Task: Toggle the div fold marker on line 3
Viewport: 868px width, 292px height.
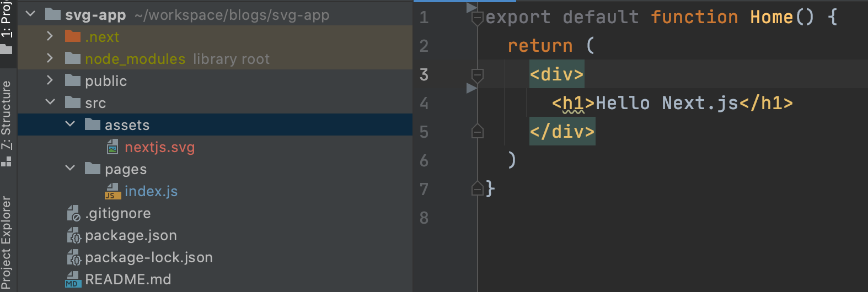Action: click(x=478, y=74)
